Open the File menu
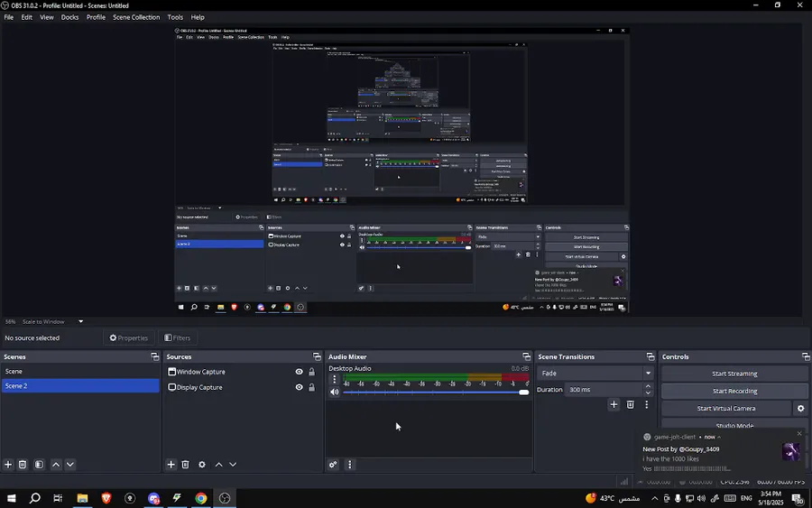 pos(9,17)
